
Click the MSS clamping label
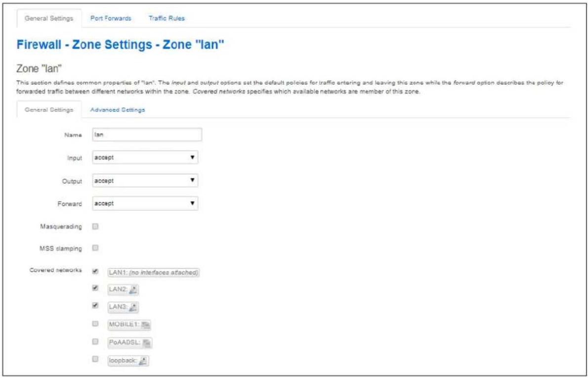pos(61,249)
